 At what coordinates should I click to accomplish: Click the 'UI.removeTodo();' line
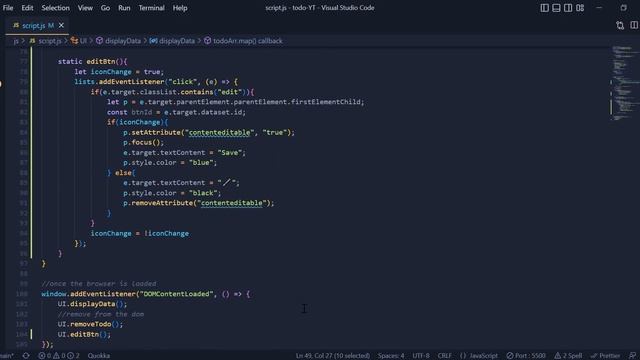pos(90,324)
